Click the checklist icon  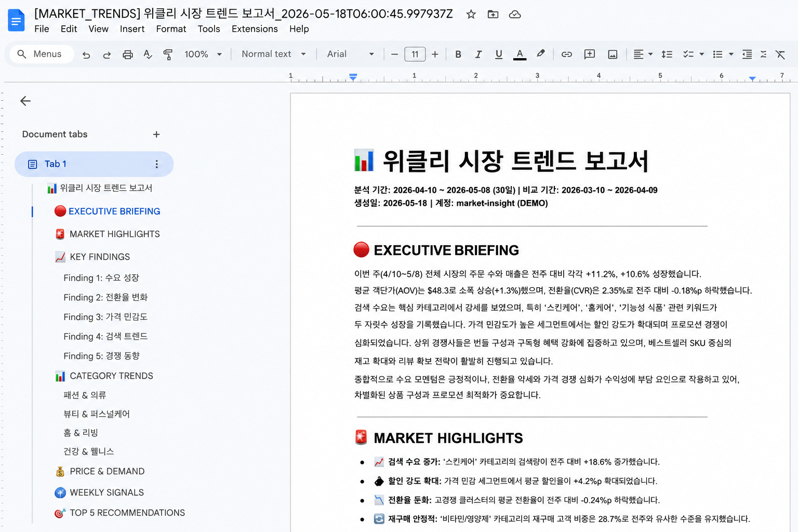pyautogui.click(x=688, y=54)
